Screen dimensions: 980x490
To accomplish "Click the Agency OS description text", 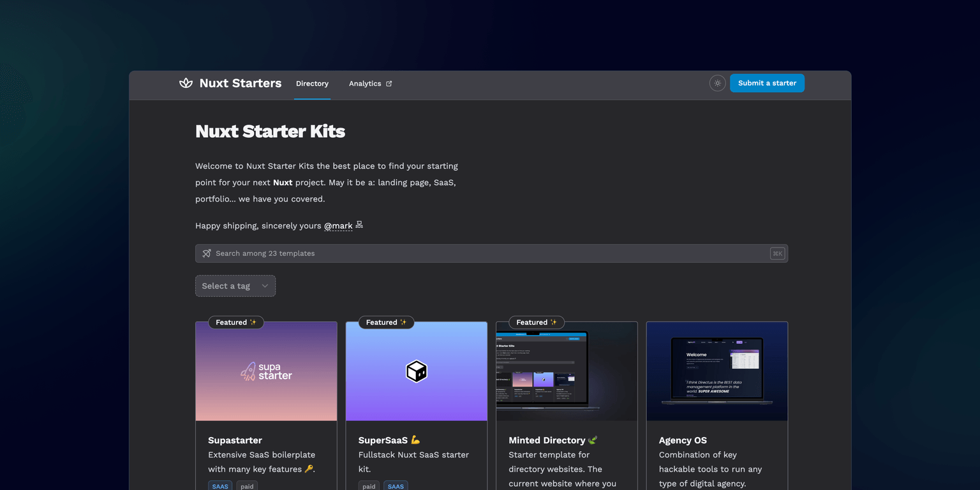I will click(x=710, y=469).
